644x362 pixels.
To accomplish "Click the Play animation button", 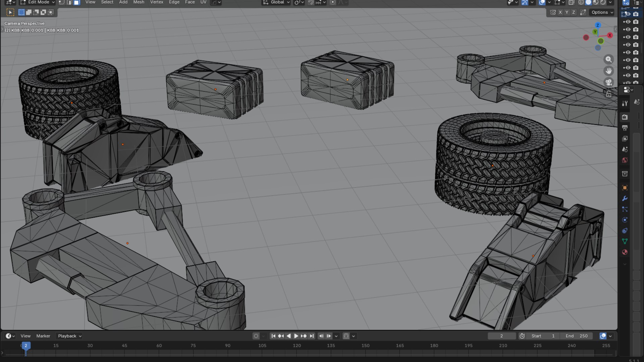I will click(296, 336).
